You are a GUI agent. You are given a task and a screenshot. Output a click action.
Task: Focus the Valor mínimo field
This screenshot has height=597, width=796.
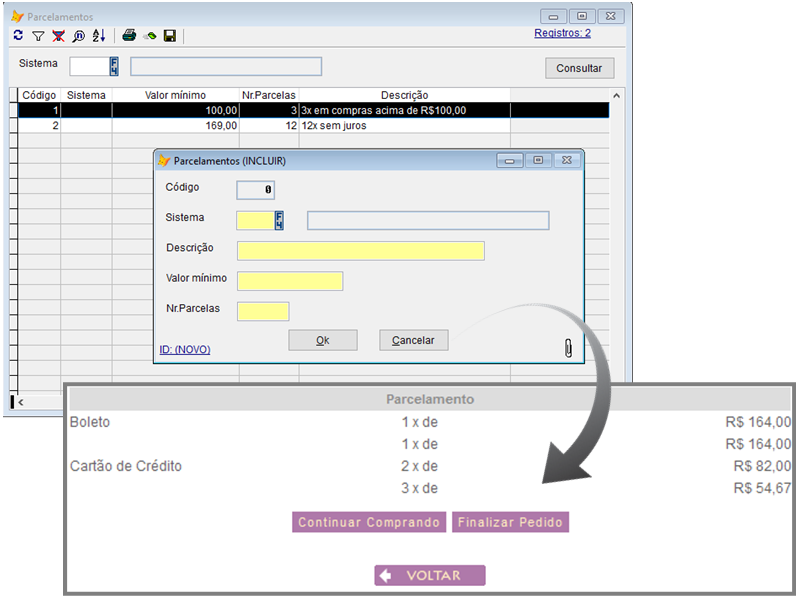[290, 282]
